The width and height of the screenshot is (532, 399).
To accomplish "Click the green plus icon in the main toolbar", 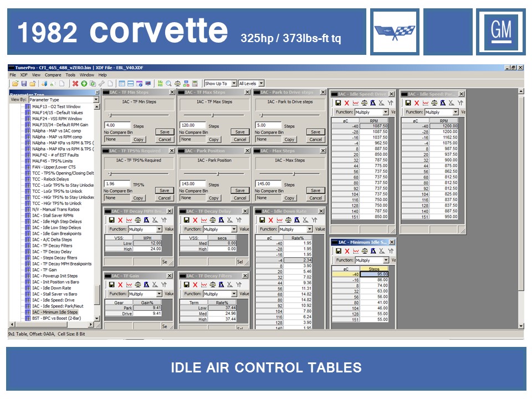I will (x=84, y=84).
